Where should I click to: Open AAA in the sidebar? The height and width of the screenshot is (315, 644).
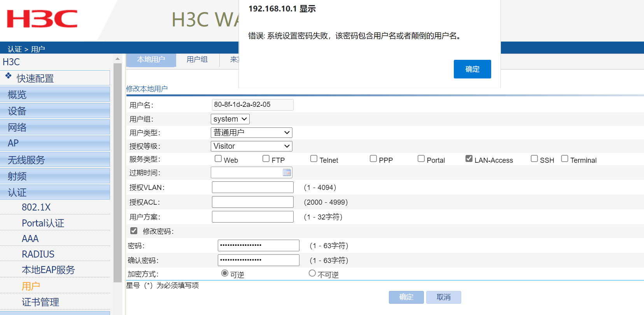[30, 238]
